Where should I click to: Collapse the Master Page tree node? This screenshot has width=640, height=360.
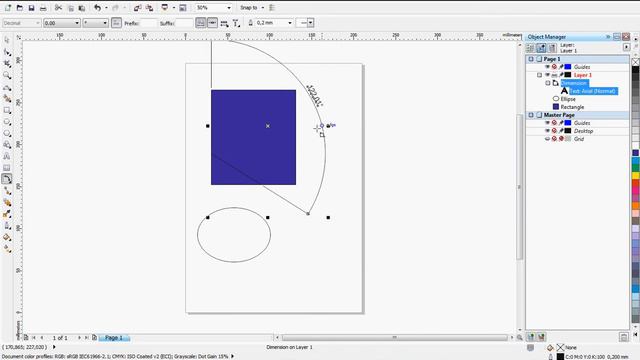click(x=531, y=115)
